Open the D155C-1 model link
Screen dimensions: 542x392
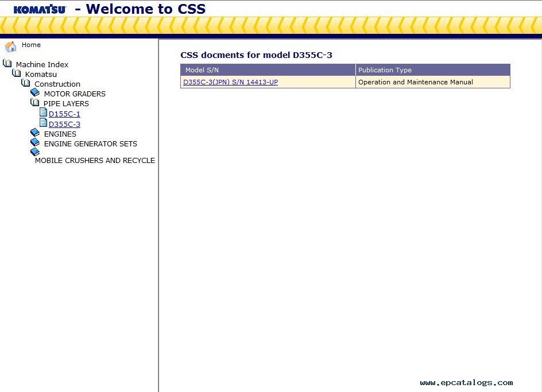tap(64, 114)
